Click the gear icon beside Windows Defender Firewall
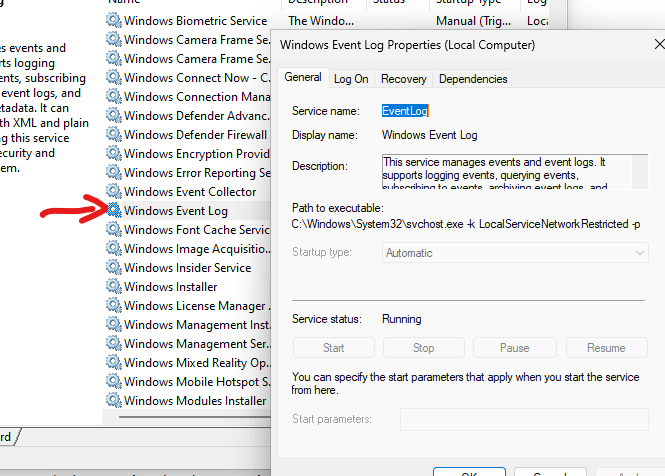Image resolution: width=665 pixels, height=476 pixels. click(114, 134)
